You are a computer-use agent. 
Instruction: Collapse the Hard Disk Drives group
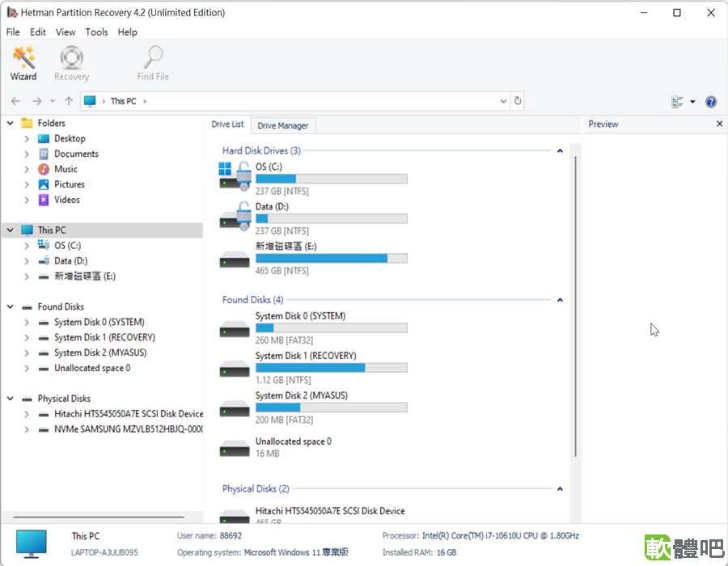tap(560, 150)
